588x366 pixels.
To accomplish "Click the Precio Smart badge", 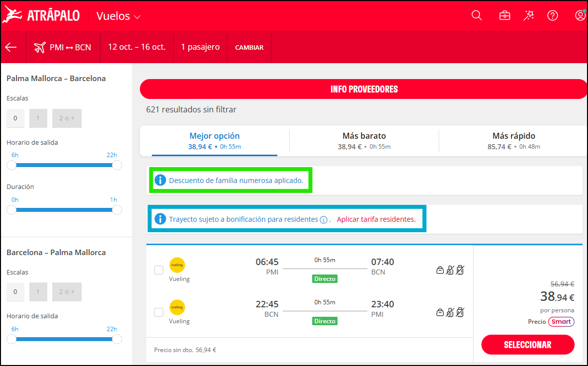I will (561, 321).
